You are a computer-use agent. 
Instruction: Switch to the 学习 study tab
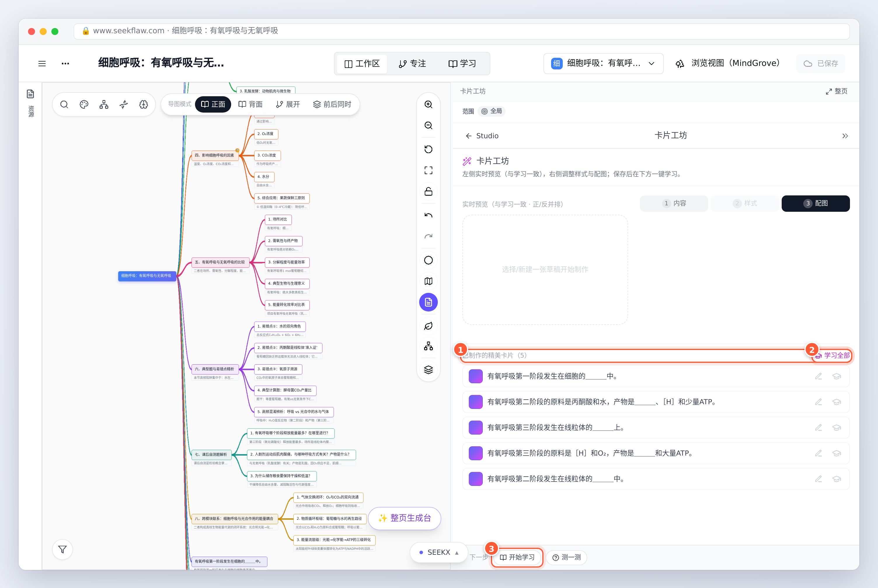click(x=462, y=64)
